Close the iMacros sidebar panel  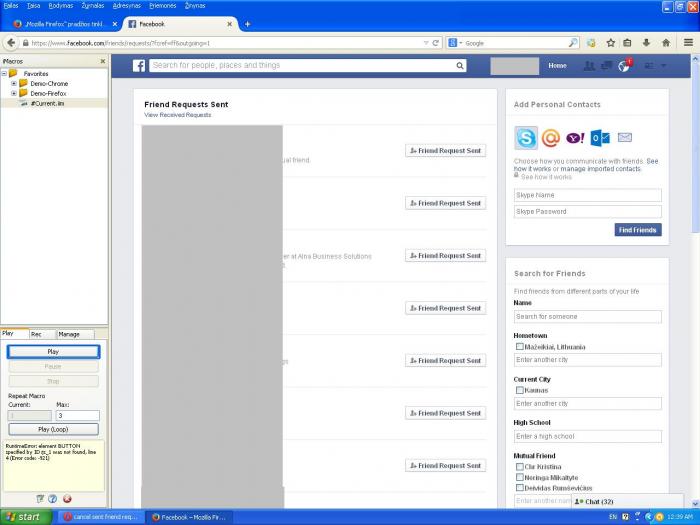103,61
